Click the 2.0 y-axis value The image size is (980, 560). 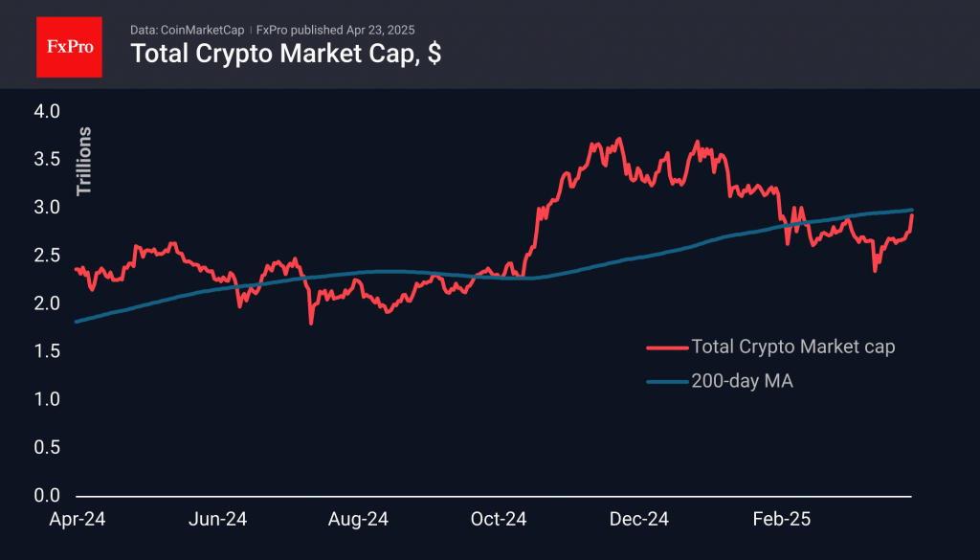(48, 303)
